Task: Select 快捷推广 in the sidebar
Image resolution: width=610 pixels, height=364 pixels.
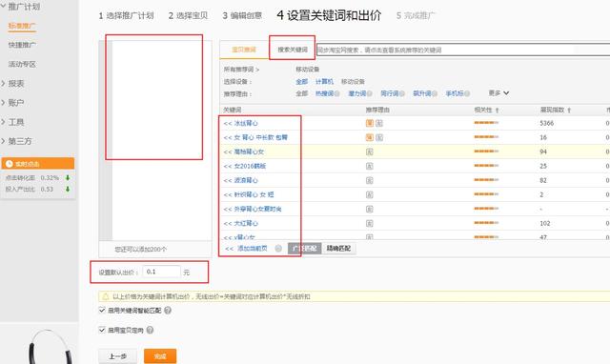Action: [22, 45]
